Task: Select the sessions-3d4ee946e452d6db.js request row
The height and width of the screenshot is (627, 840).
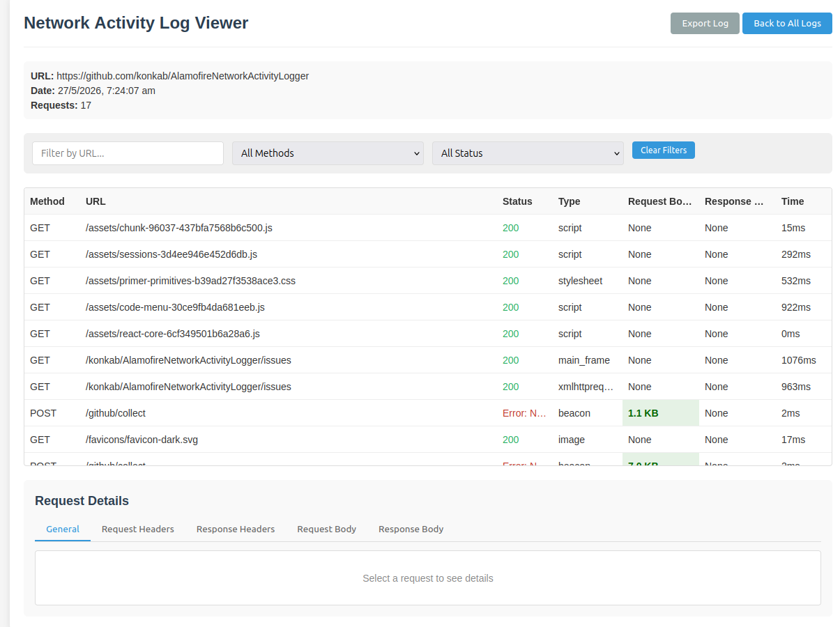Action: pos(428,254)
